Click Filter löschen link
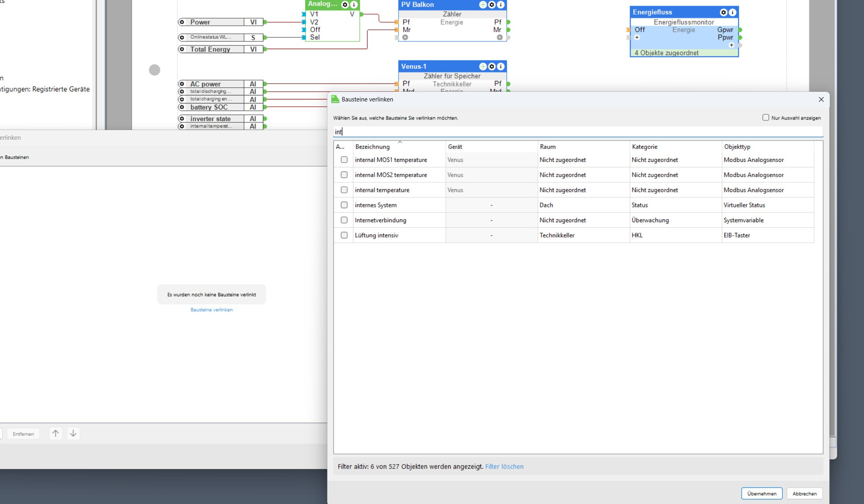 (x=504, y=467)
